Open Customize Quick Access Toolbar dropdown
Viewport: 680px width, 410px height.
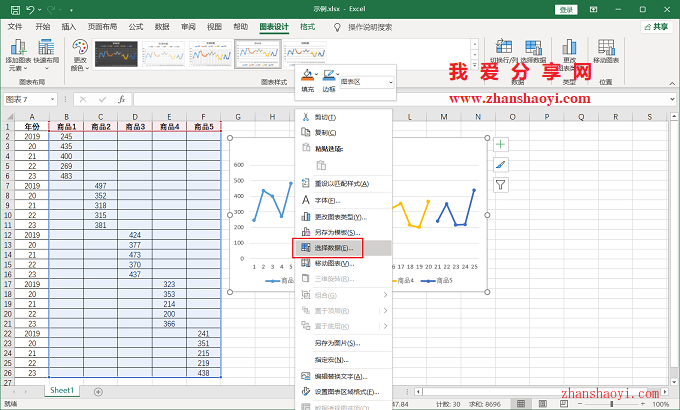coord(71,10)
